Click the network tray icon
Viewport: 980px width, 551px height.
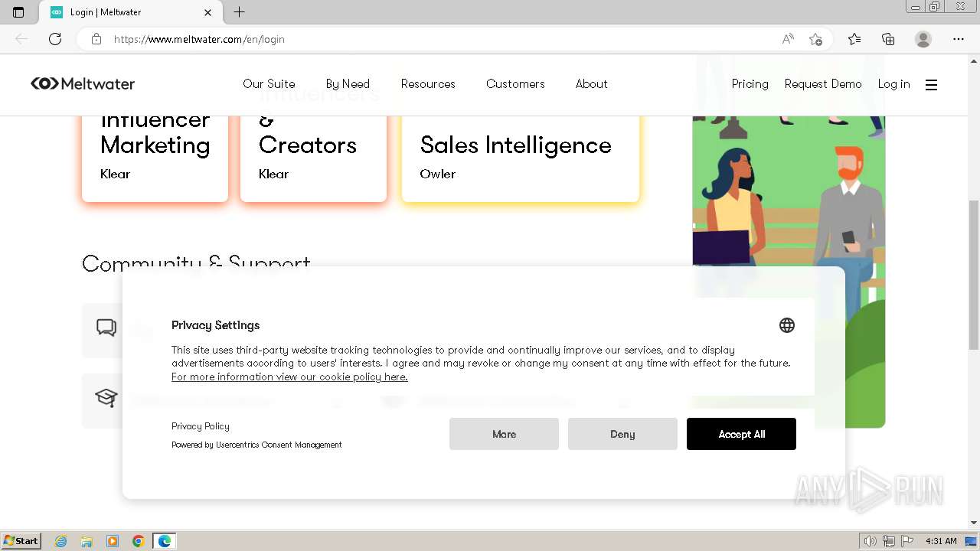tap(889, 541)
